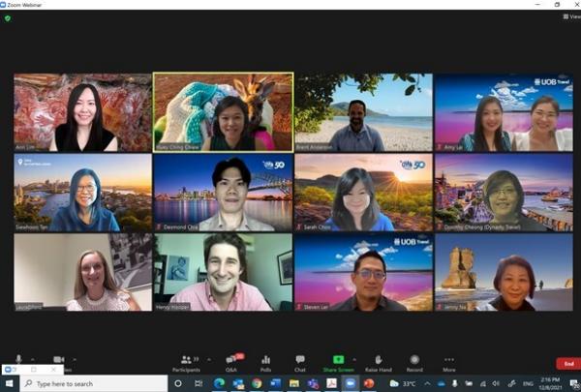Click the 33°C weather widget
This screenshot has width=581, height=392.
[403, 383]
